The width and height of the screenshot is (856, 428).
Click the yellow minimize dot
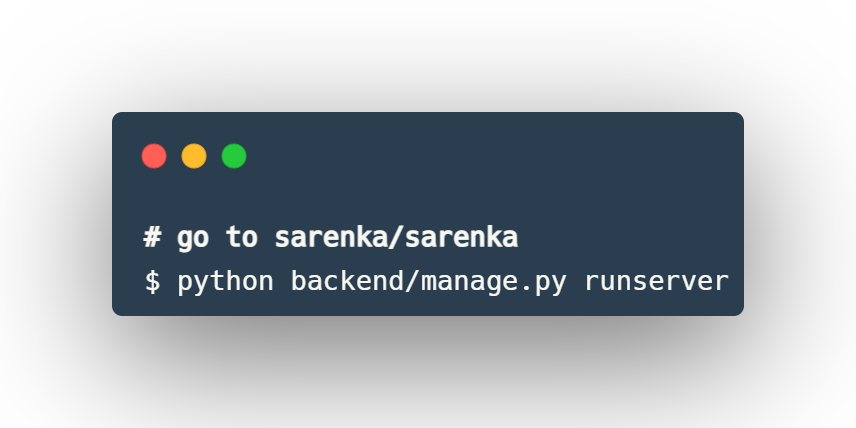[194, 156]
